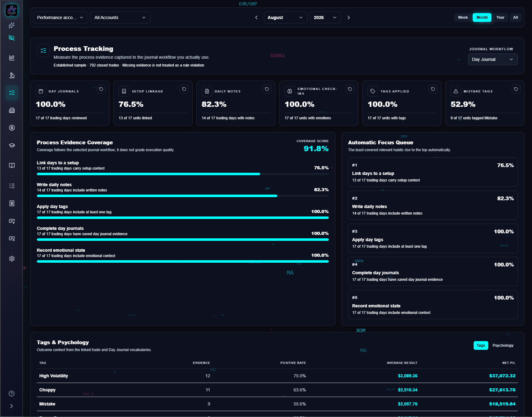Image resolution: width=532 pixels, height=417 pixels.
Task: Click the Write daily notes progress bar
Action: pos(183,196)
